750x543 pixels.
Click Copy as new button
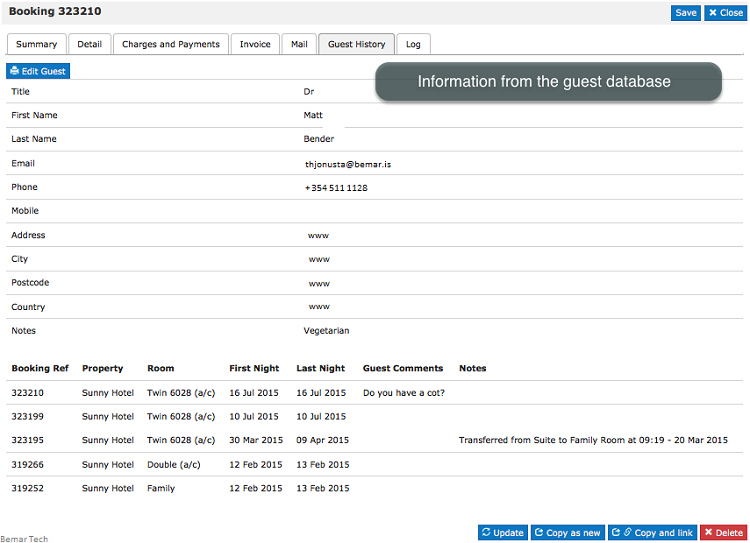[x=568, y=532]
